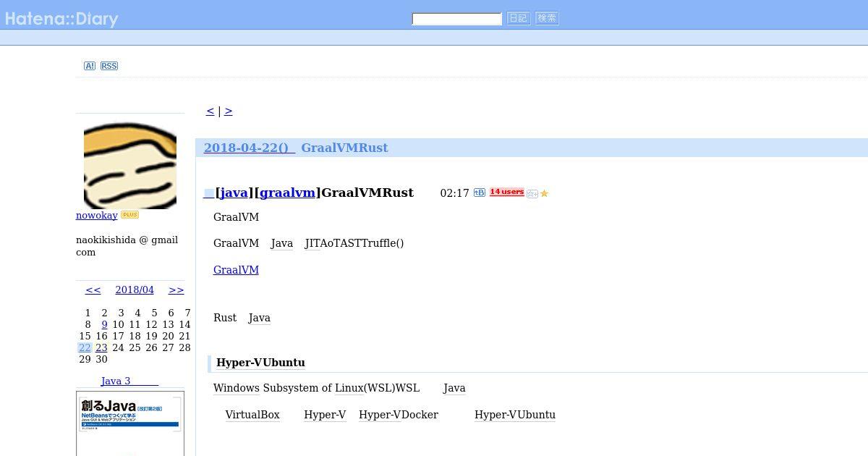Viewport: 868px width, 456px height.
Task: Go to the previous month with <<
Action: [x=93, y=290]
